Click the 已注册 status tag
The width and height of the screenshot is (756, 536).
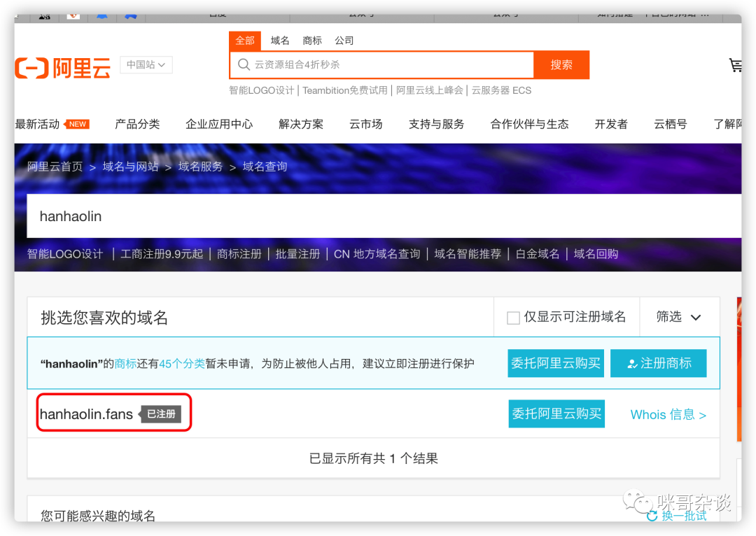161,414
